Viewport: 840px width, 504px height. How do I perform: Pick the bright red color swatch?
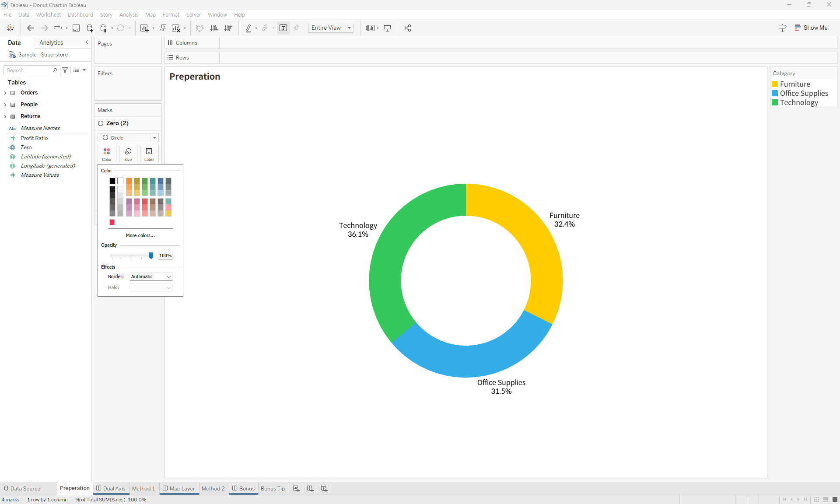click(x=112, y=222)
